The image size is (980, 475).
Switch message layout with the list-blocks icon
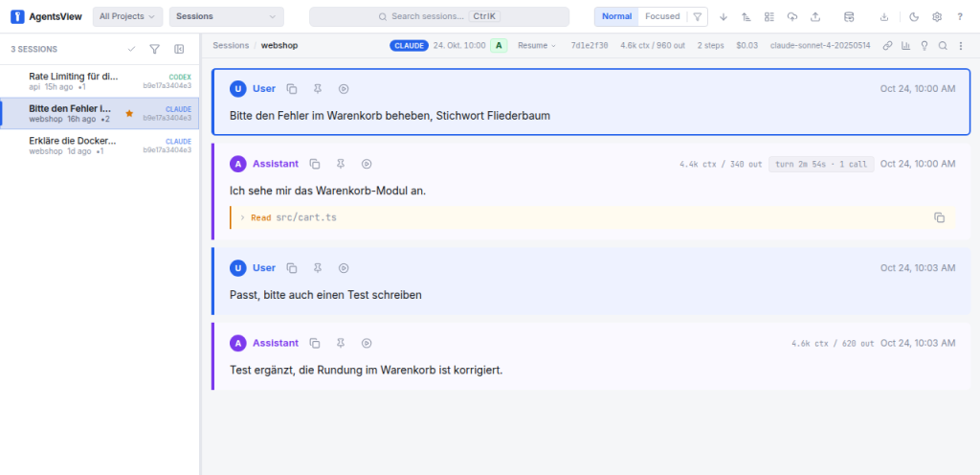(769, 17)
